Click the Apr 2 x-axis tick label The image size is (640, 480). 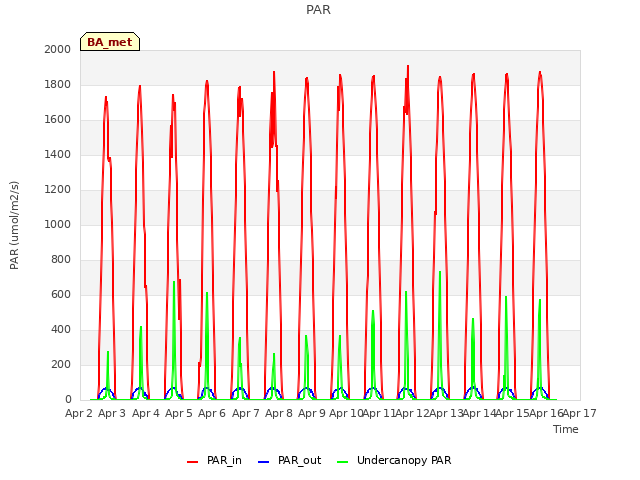(79, 413)
